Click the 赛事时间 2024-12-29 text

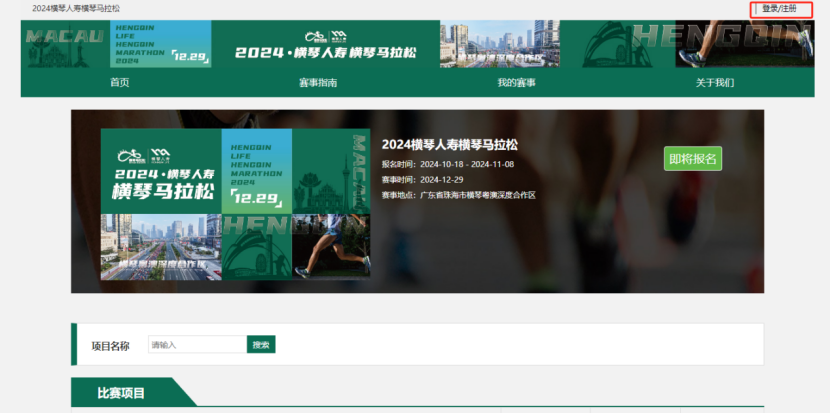(422, 180)
